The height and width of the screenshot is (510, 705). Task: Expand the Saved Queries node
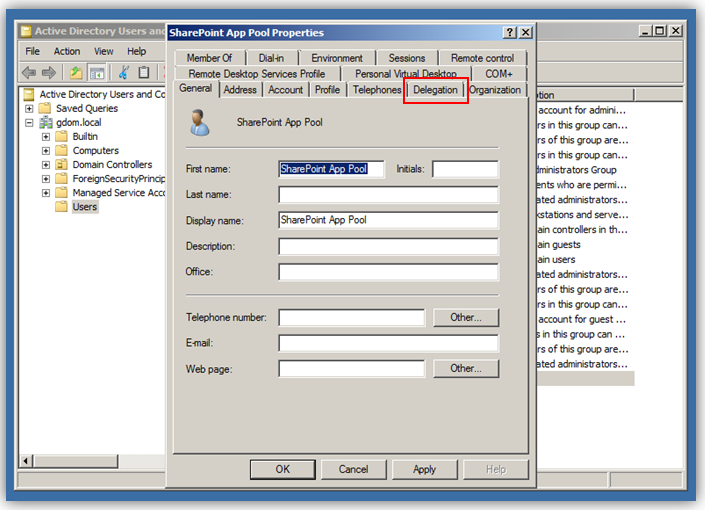tap(29, 108)
